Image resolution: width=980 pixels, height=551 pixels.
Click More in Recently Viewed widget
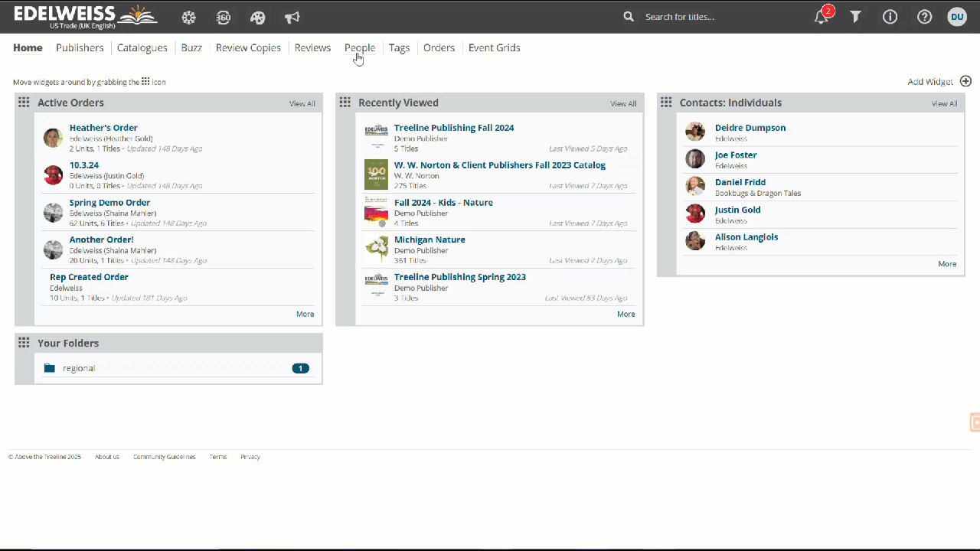(626, 314)
